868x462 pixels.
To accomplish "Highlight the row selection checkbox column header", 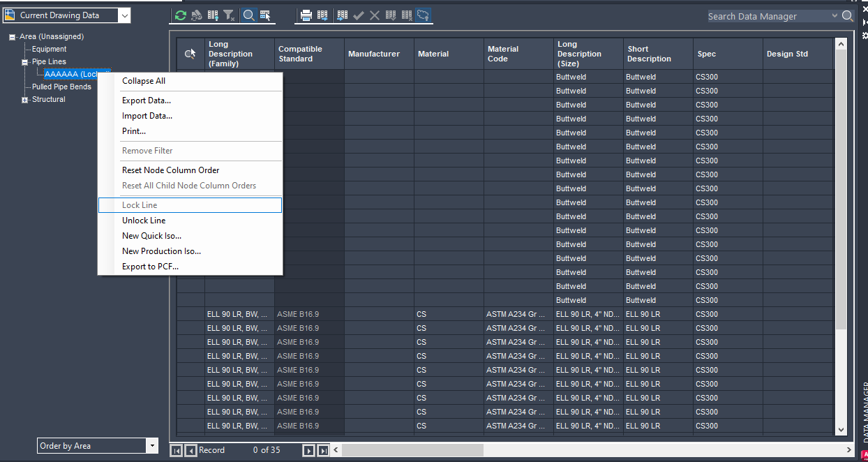I will 190,53.
